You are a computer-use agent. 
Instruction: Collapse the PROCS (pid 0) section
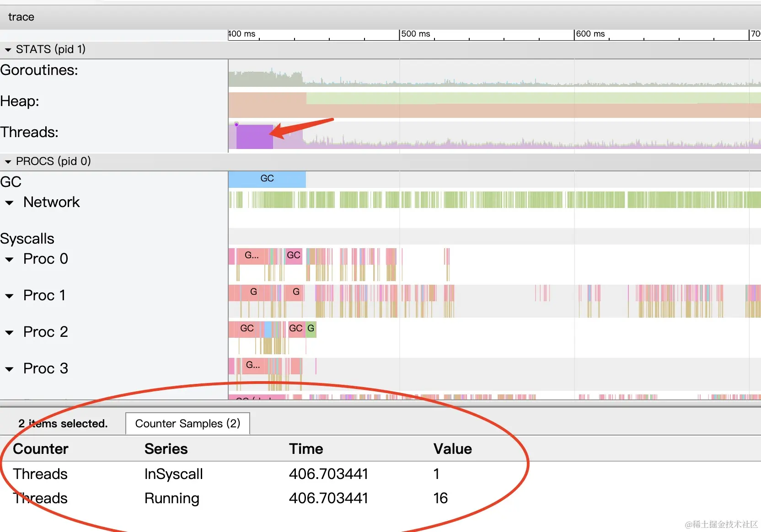pos(8,162)
